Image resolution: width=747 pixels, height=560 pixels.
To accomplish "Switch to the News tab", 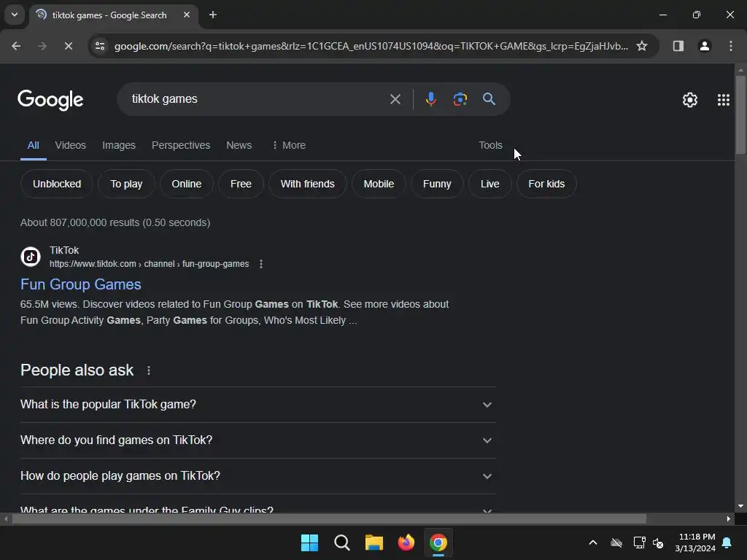I will pyautogui.click(x=239, y=145).
